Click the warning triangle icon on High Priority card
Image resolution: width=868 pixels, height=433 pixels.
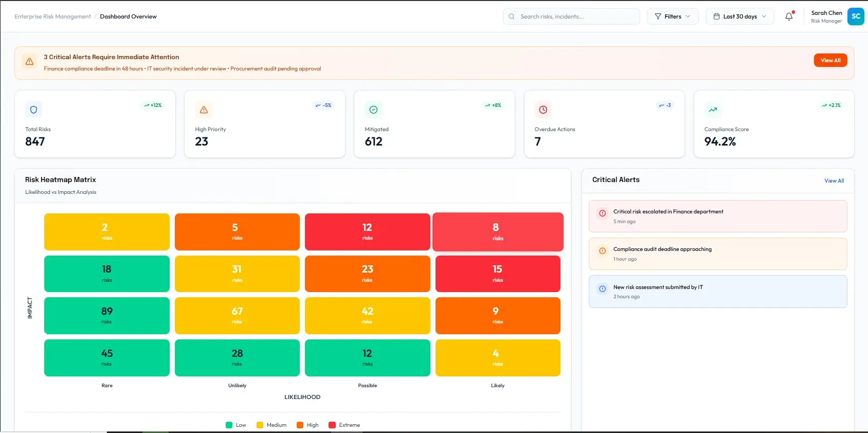pyautogui.click(x=204, y=110)
